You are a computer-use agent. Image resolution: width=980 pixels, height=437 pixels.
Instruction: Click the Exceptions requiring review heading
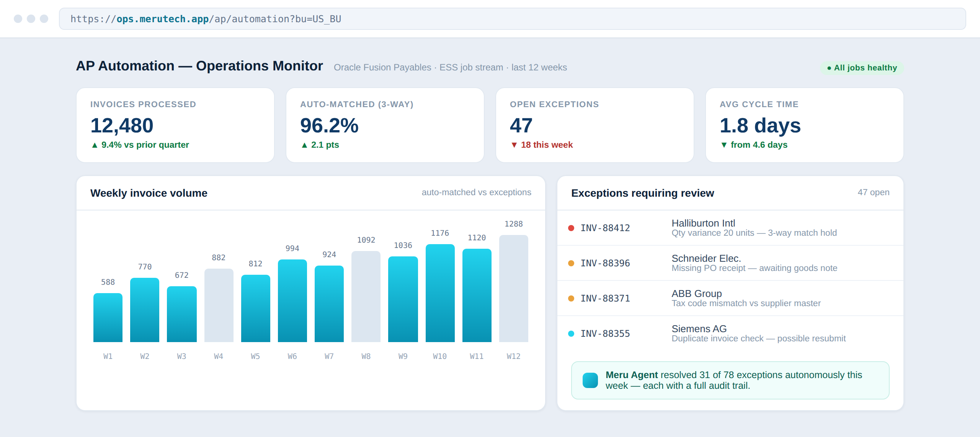pos(643,193)
